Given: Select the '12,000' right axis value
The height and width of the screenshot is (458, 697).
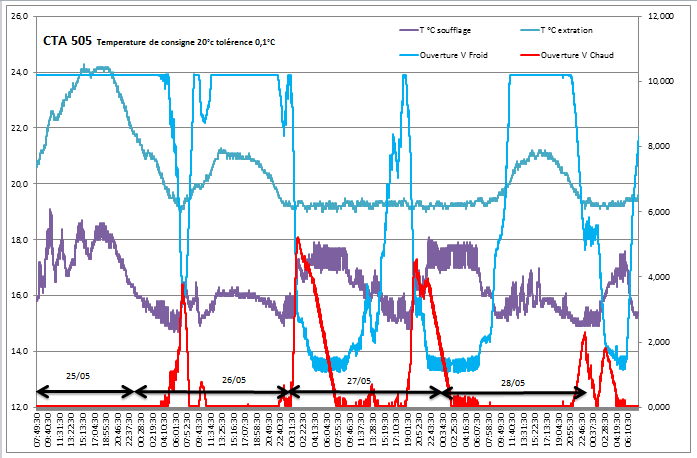Looking at the screenshot, I should (661, 16).
